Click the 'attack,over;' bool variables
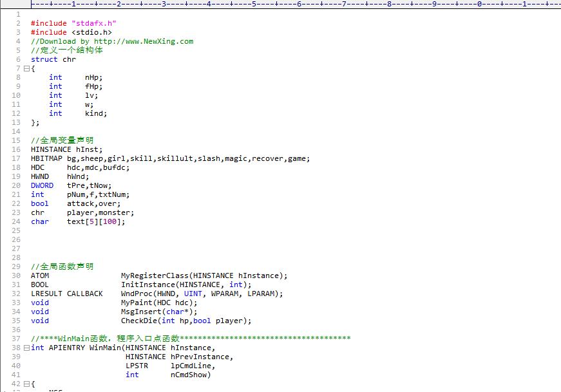561x392 pixels. tap(94, 203)
